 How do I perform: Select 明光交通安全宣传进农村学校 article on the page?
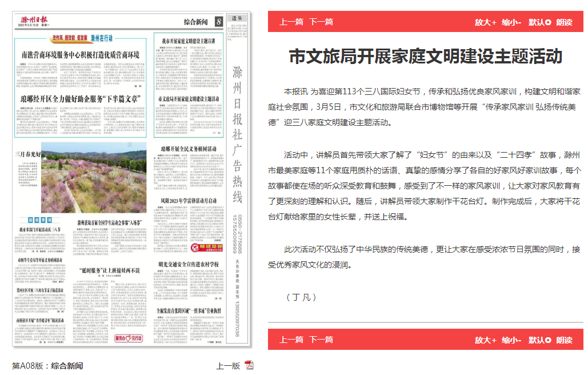click(188, 264)
